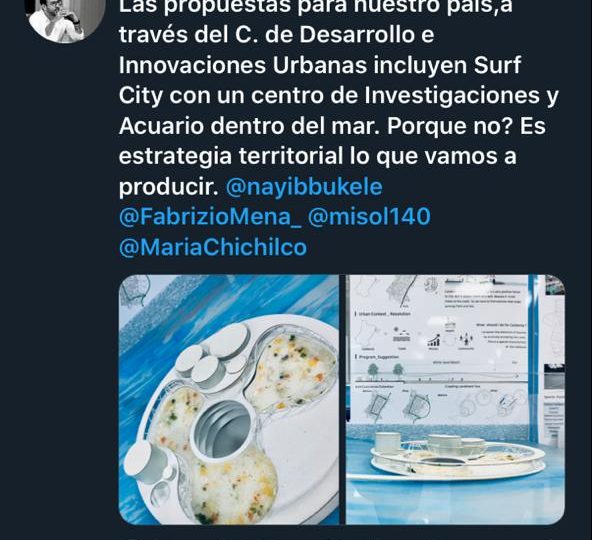Tap the tweet line 'Acuario dentro del mar'

coord(332,126)
